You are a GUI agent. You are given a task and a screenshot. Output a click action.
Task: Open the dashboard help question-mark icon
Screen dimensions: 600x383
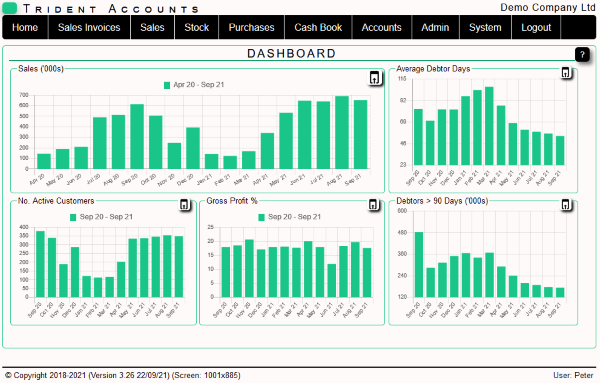point(582,55)
